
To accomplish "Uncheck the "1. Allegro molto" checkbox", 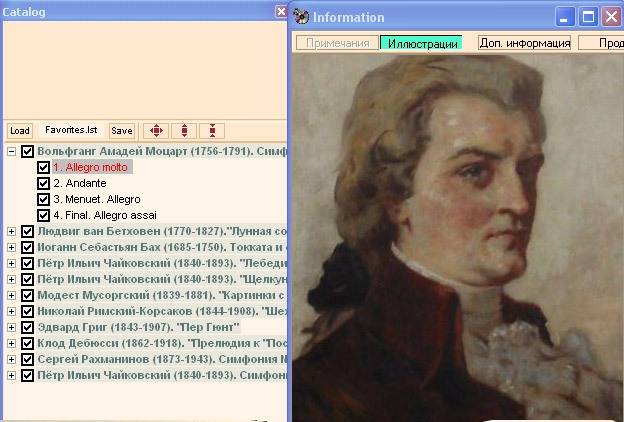I will 43,168.
